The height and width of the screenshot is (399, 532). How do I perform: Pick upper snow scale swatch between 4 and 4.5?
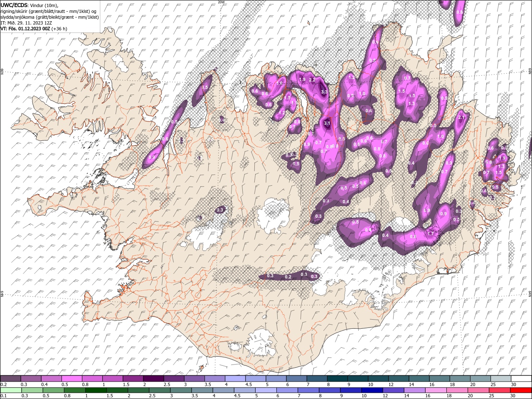(235, 378)
